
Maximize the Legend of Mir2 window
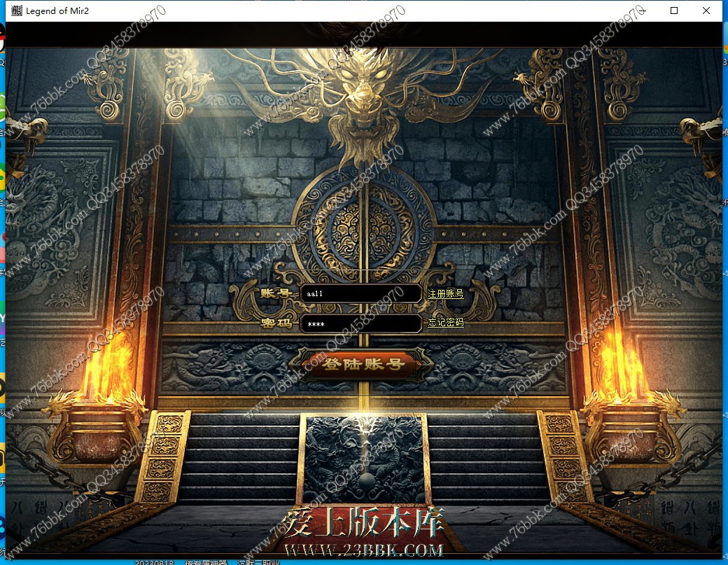pyautogui.click(x=674, y=11)
